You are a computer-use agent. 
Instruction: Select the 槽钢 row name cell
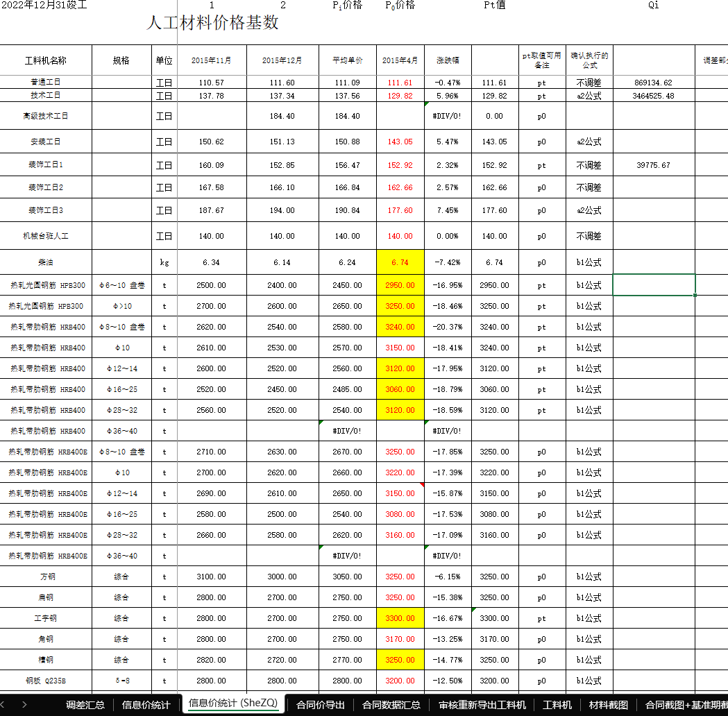[x=46, y=660]
